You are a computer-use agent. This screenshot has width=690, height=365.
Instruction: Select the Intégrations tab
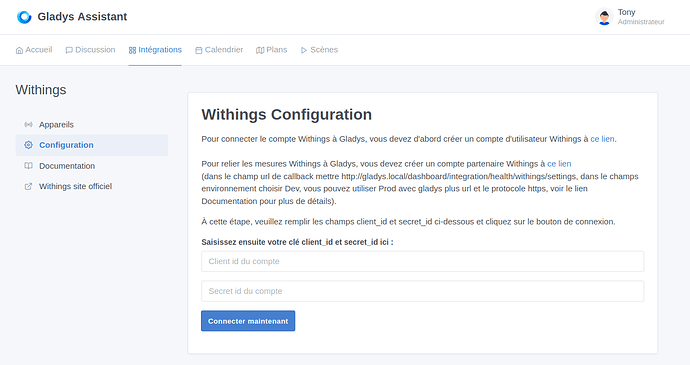click(x=155, y=50)
